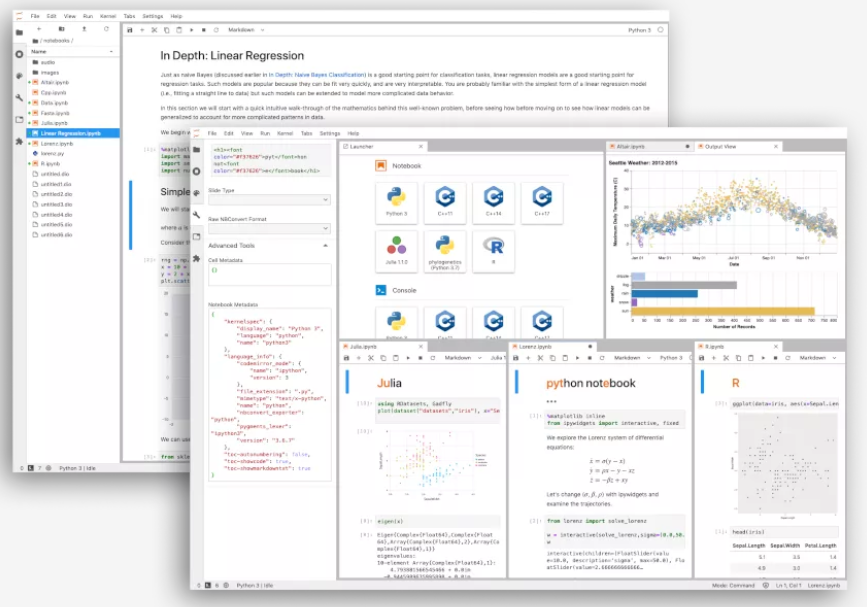Cut cell in R.ipynb toolbar
The height and width of the screenshot is (607, 867).
coord(726,358)
